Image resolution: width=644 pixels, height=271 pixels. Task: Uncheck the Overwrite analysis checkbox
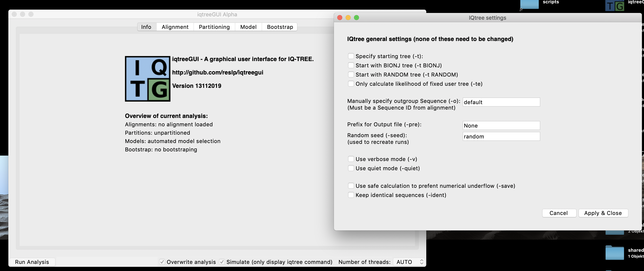click(x=162, y=262)
